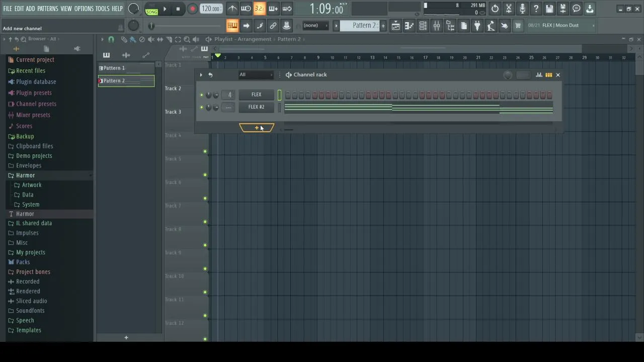Viewport: 644px width, 362px height.
Task: Open graph editor in Channel rack
Action: [539, 75]
